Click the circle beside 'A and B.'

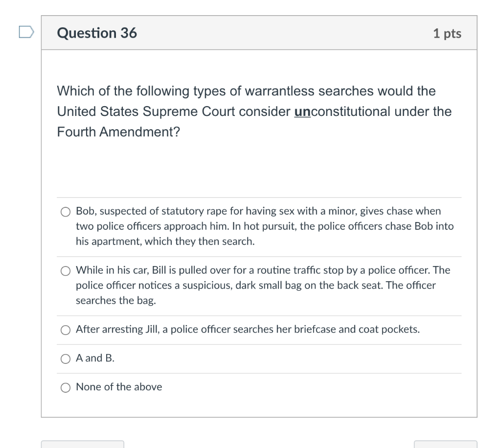point(65,358)
